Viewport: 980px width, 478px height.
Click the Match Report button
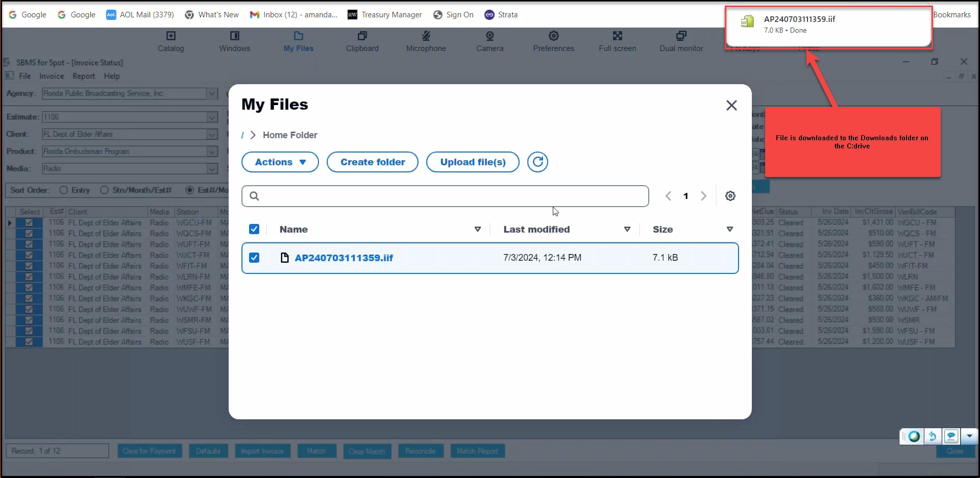point(477,451)
